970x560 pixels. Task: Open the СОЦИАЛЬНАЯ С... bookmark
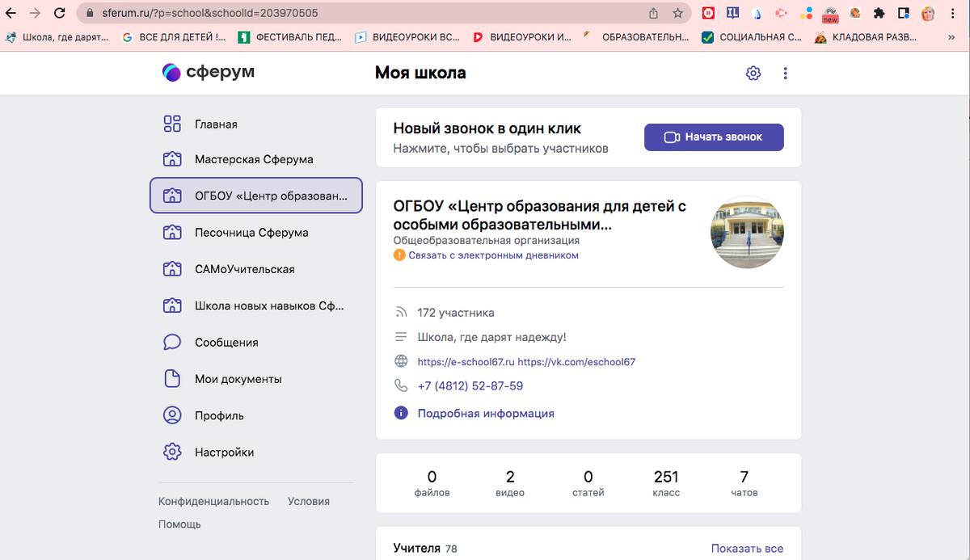(752, 37)
